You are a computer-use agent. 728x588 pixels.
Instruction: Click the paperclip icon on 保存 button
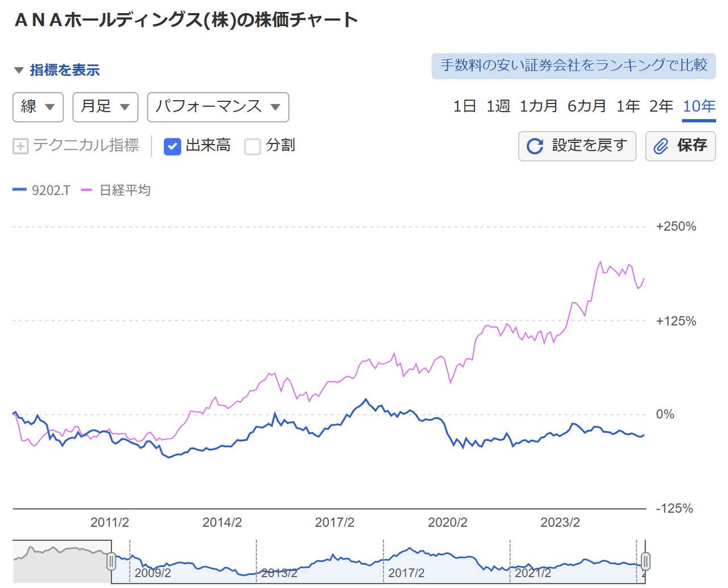coord(661,146)
